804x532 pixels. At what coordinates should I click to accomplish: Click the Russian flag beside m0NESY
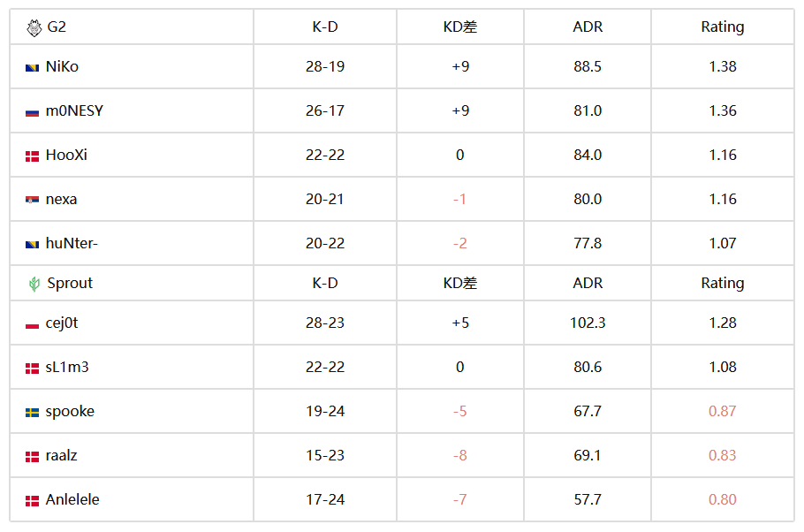coord(33,112)
